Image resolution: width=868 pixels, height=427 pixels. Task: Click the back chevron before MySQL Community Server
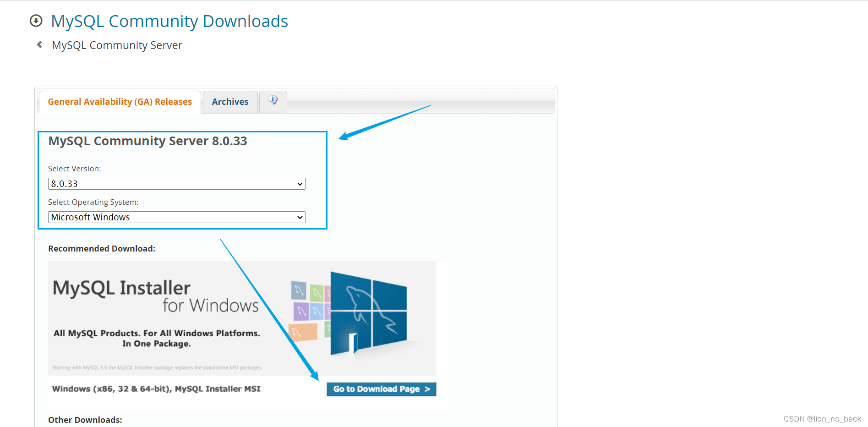pyautogui.click(x=39, y=44)
